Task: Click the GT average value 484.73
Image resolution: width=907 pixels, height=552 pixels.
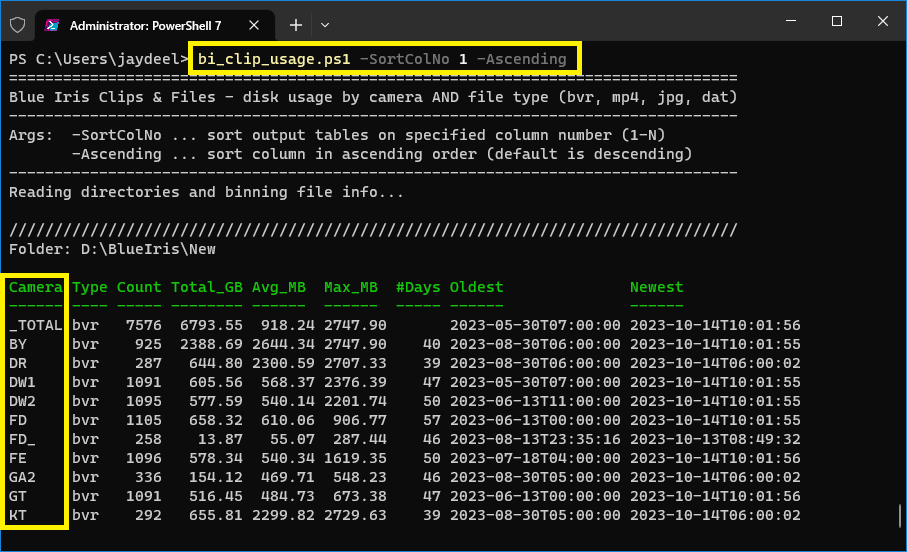Action: click(287, 497)
